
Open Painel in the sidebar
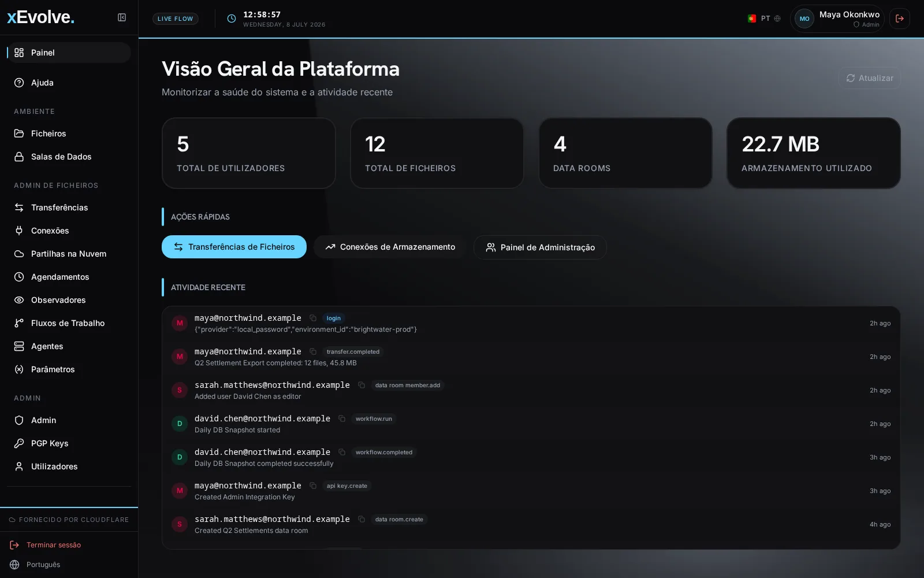tap(69, 53)
